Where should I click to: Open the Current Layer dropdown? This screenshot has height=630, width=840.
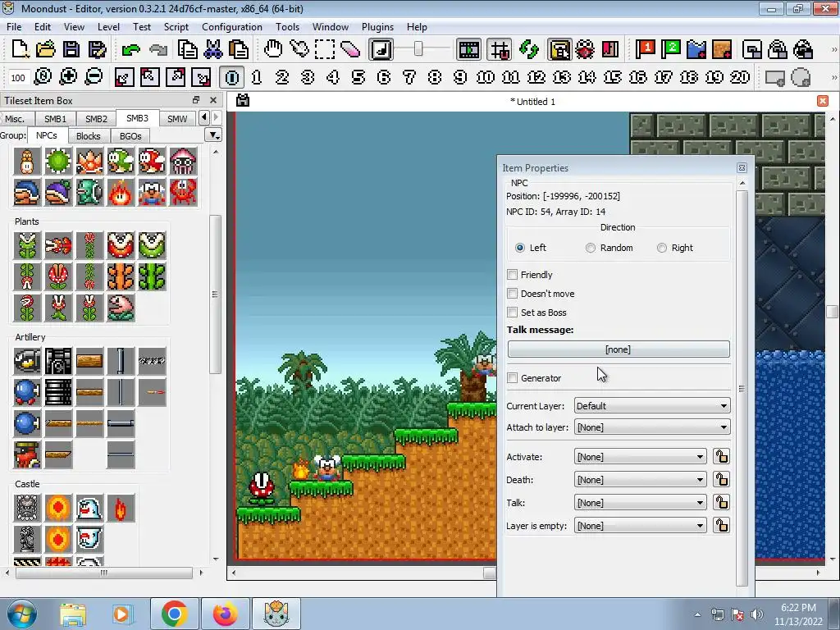coord(652,406)
